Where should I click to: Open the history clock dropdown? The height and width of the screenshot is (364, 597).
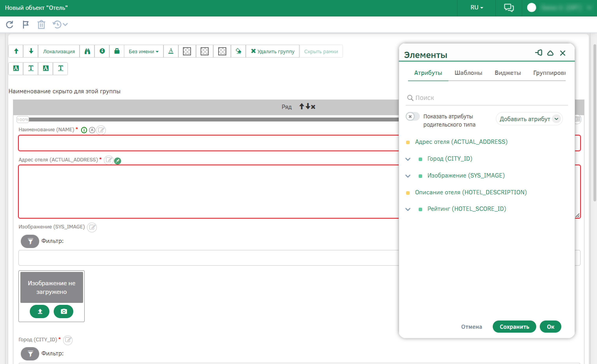click(x=60, y=24)
